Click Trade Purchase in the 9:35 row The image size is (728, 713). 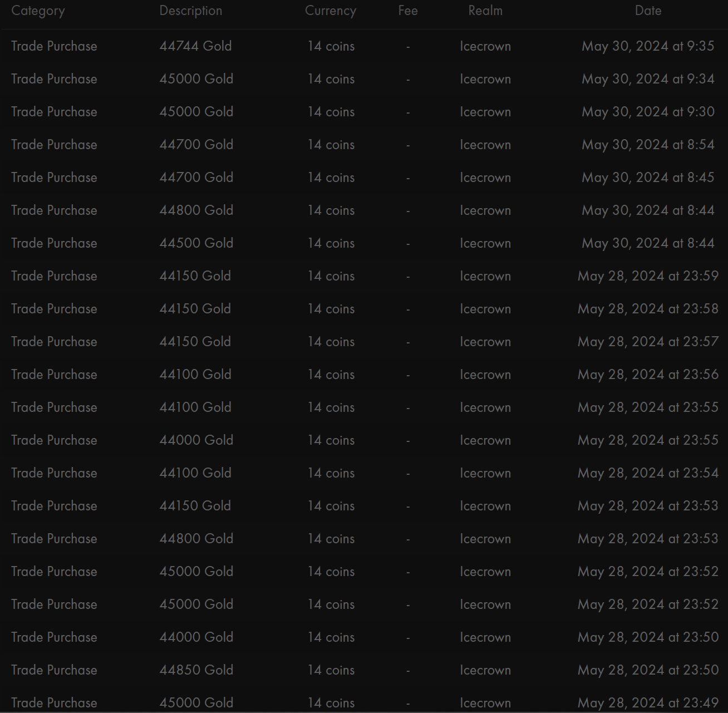pos(54,46)
